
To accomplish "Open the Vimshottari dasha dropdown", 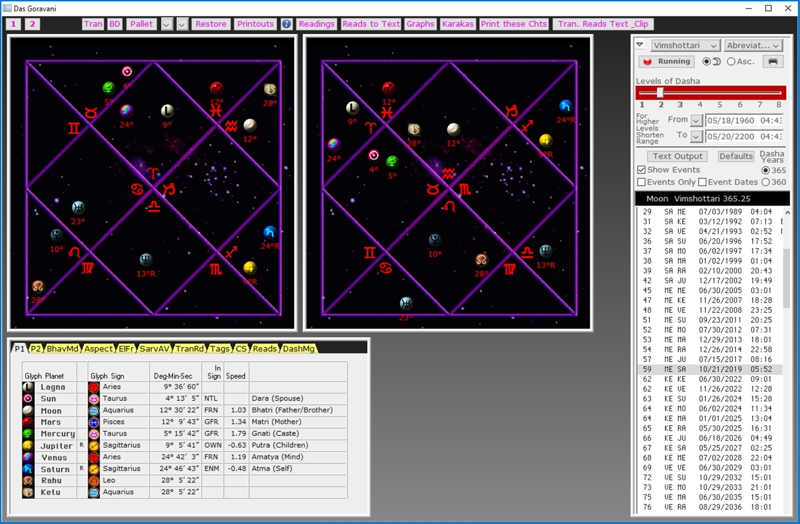I will pyautogui.click(x=685, y=45).
